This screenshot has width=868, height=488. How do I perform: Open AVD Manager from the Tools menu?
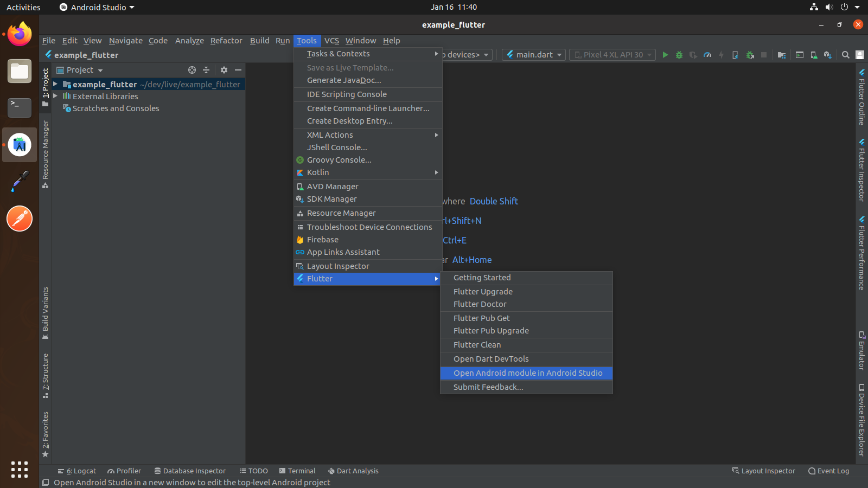pyautogui.click(x=333, y=187)
